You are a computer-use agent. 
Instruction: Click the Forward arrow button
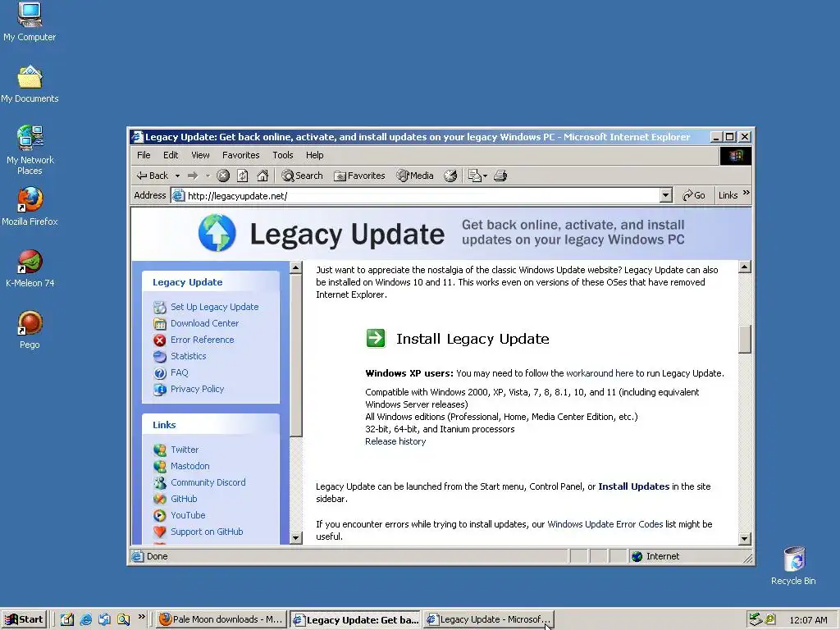193,176
